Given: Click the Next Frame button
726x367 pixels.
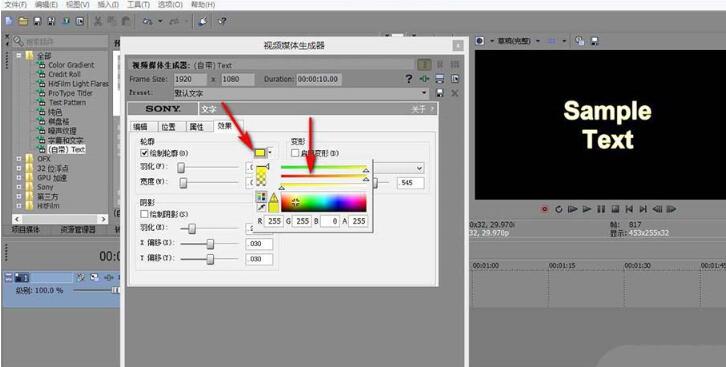Looking at the screenshot, I should coord(671,209).
